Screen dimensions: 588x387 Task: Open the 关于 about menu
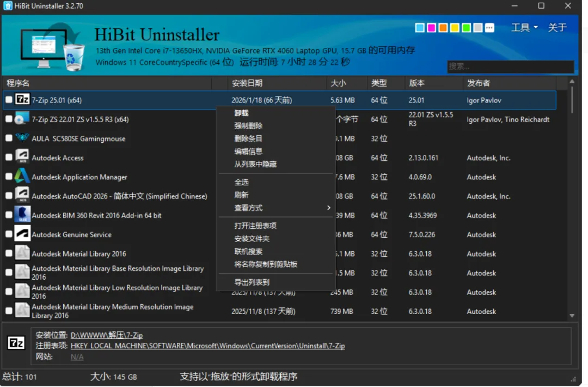tap(557, 27)
